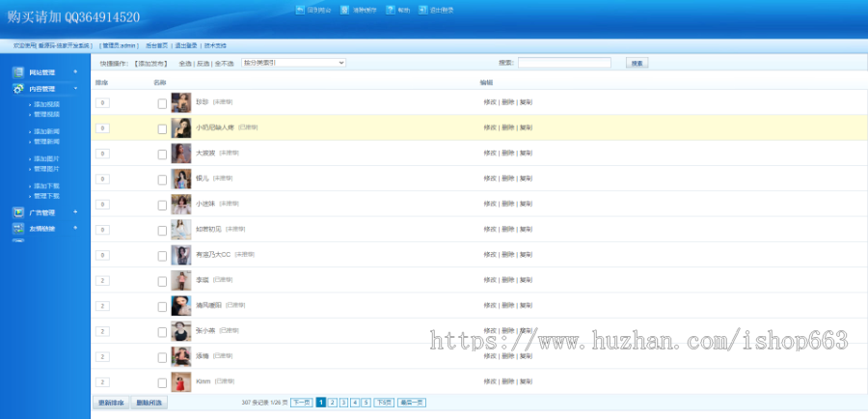Check the 有奶乃大CC row checkbox

click(x=162, y=256)
